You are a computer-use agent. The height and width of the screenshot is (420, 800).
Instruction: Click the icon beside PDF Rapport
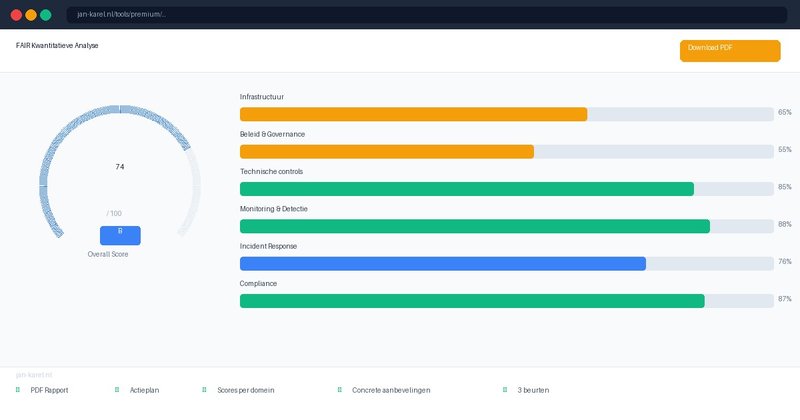coord(18,390)
